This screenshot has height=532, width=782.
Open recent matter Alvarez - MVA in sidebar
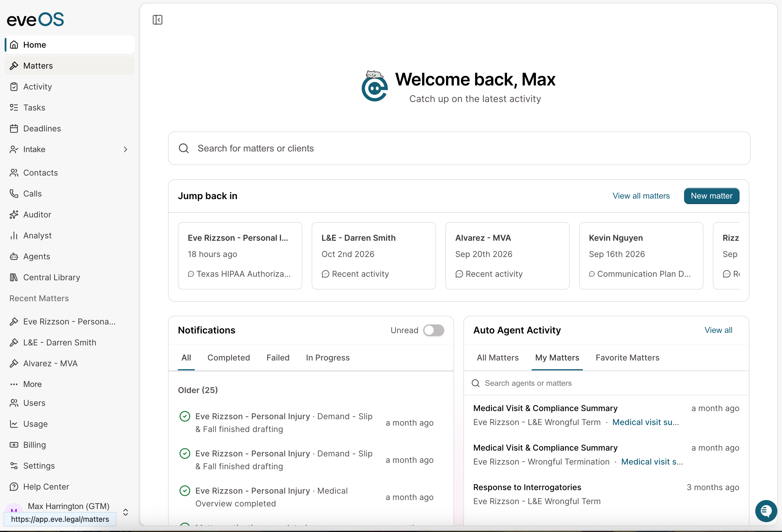70,363
